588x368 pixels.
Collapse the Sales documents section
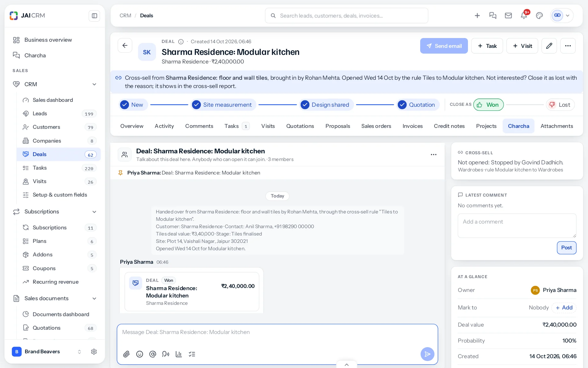94,299
